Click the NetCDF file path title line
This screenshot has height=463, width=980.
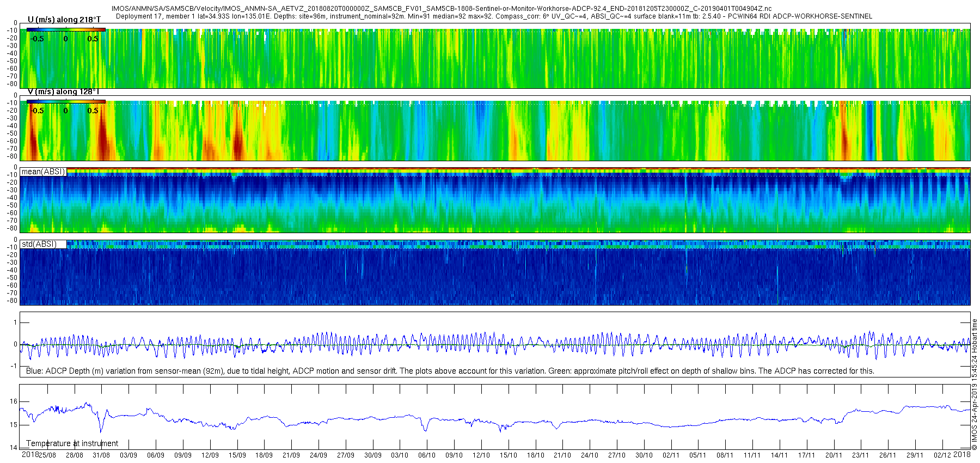coord(442,9)
